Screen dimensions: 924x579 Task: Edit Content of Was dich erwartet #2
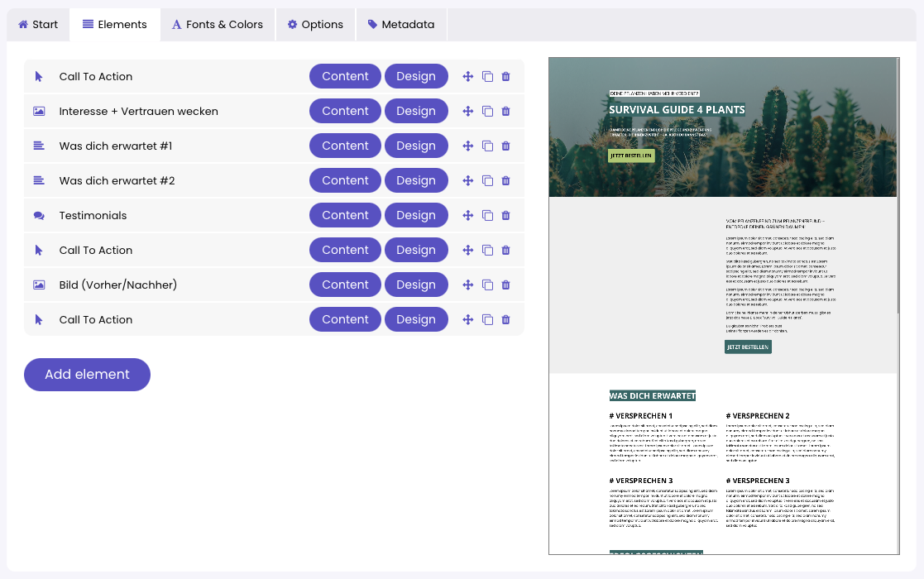click(x=345, y=180)
